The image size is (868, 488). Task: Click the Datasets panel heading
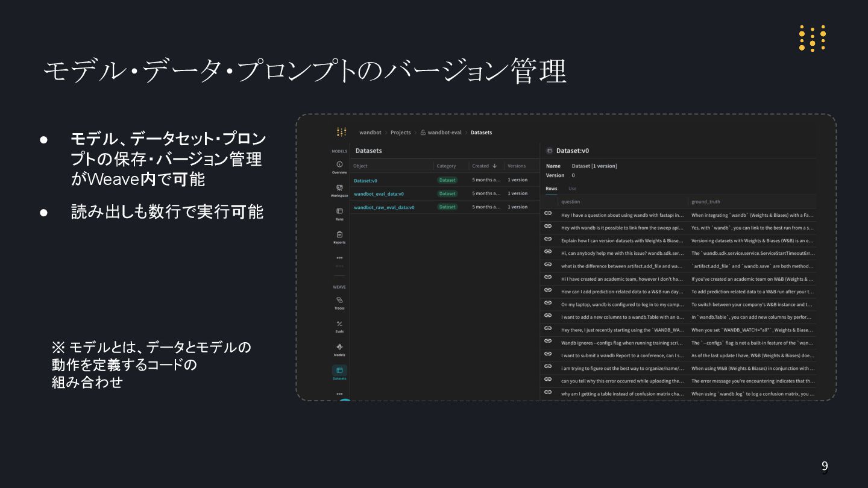pyautogui.click(x=368, y=151)
